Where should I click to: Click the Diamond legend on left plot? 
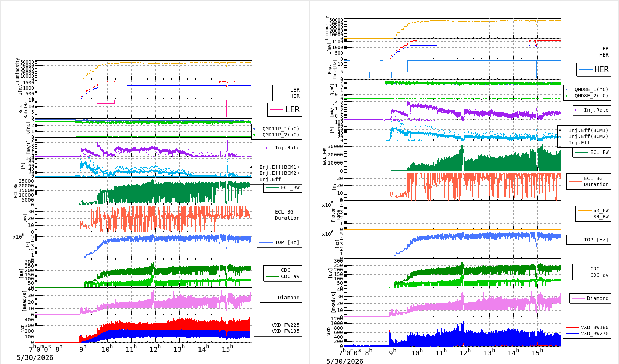click(x=281, y=298)
